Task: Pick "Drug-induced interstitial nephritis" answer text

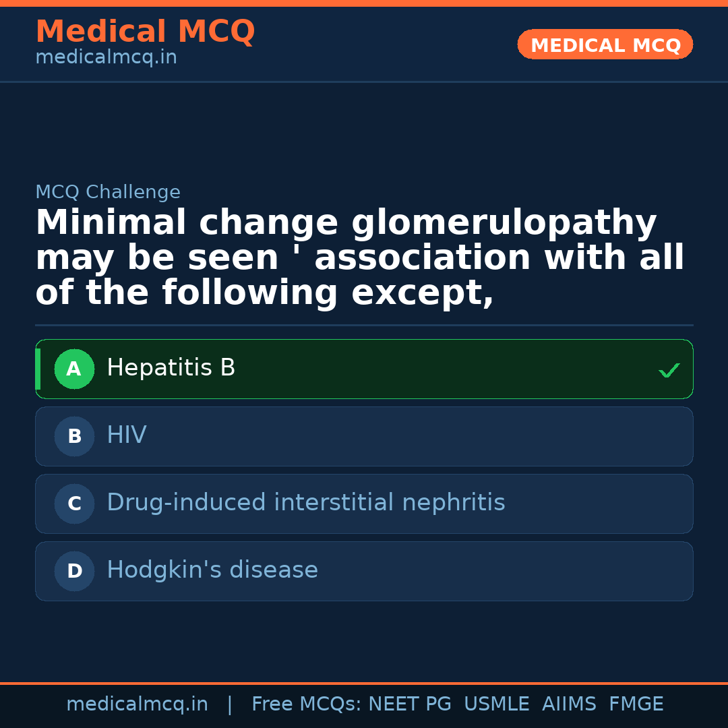Action: tap(306, 503)
